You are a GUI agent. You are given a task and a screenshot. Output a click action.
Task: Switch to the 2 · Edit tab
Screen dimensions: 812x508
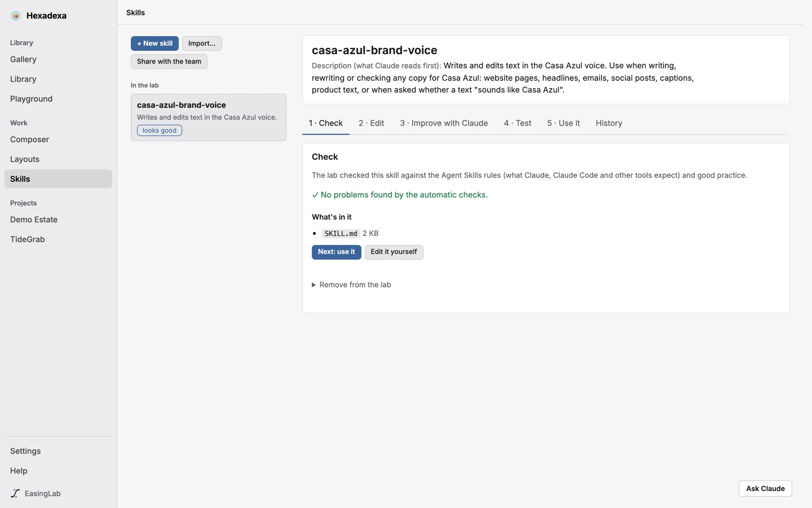point(371,123)
